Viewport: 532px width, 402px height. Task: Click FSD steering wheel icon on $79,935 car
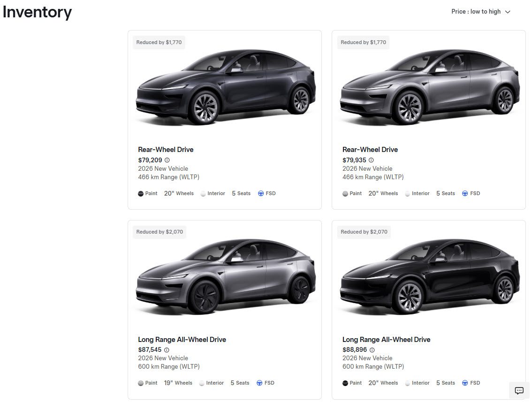465,193
